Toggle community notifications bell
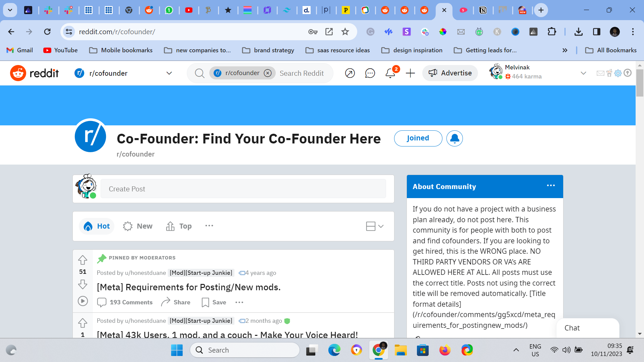The image size is (644, 362). tap(454, 138)
